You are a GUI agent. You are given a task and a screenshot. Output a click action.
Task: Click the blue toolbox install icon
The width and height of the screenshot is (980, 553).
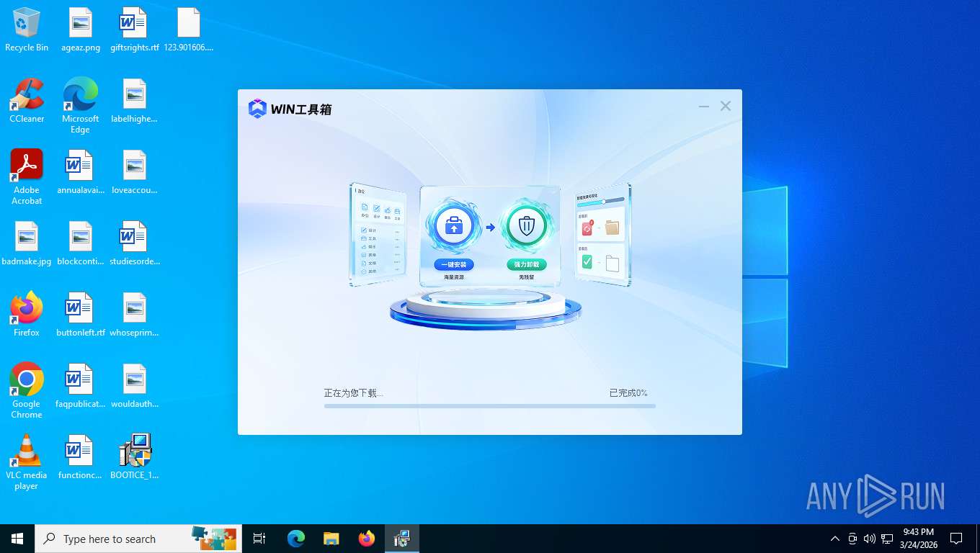453,226
